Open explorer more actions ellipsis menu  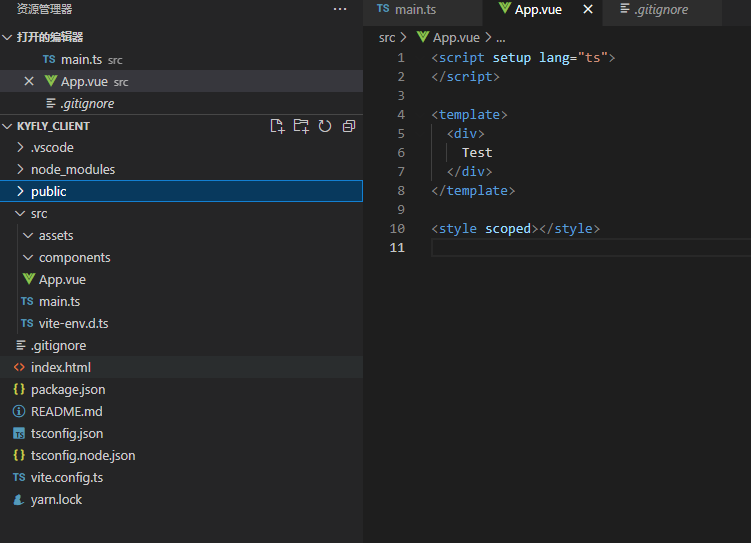click(x=340, y=9)
